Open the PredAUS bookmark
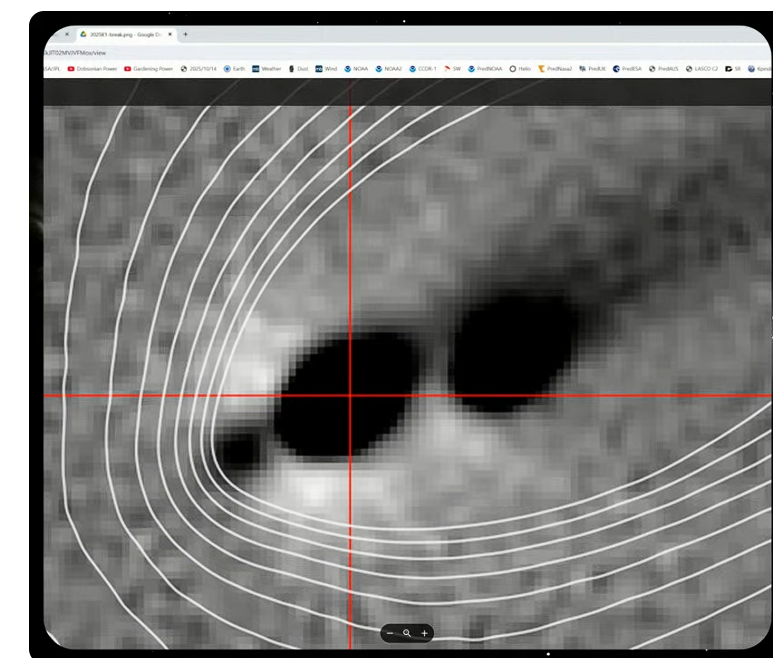This screenshot has width=773, height=658. pyautogui.click(x=664, y=69)
